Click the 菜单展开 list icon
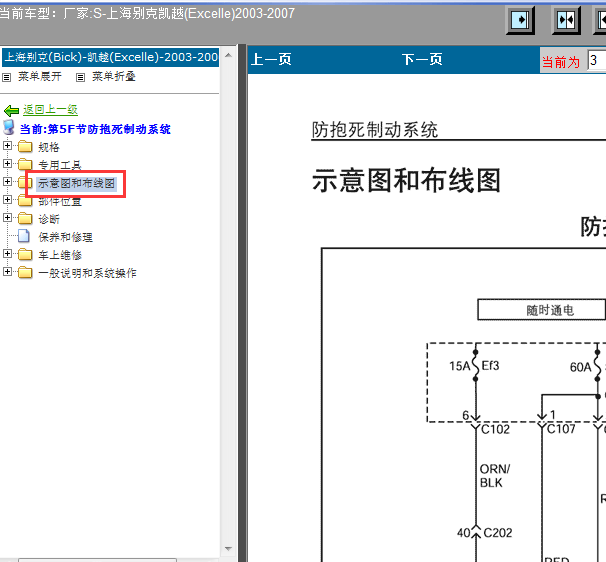606x562 pixels. (7, 77)
